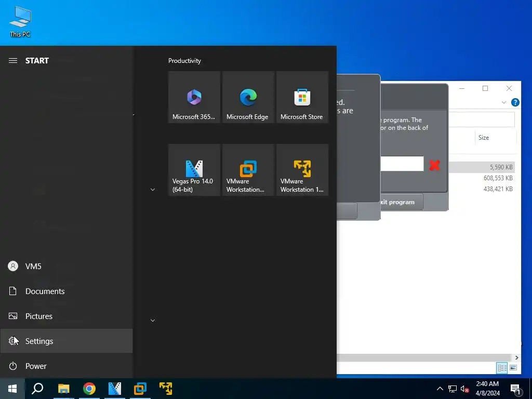Viewport: 532px width, 399px height.
Task: Click the Explorer search box
Action: click(x=482, y=120)
